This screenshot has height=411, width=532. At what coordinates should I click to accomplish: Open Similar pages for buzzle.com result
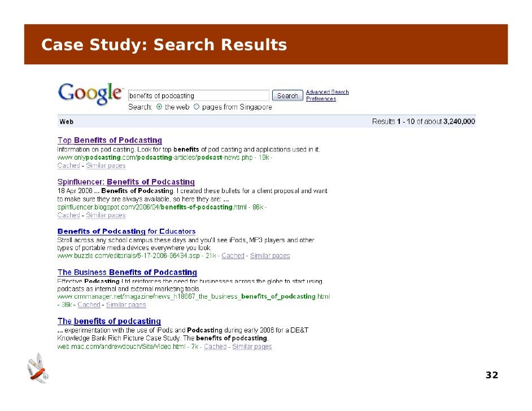coord(270,256)
